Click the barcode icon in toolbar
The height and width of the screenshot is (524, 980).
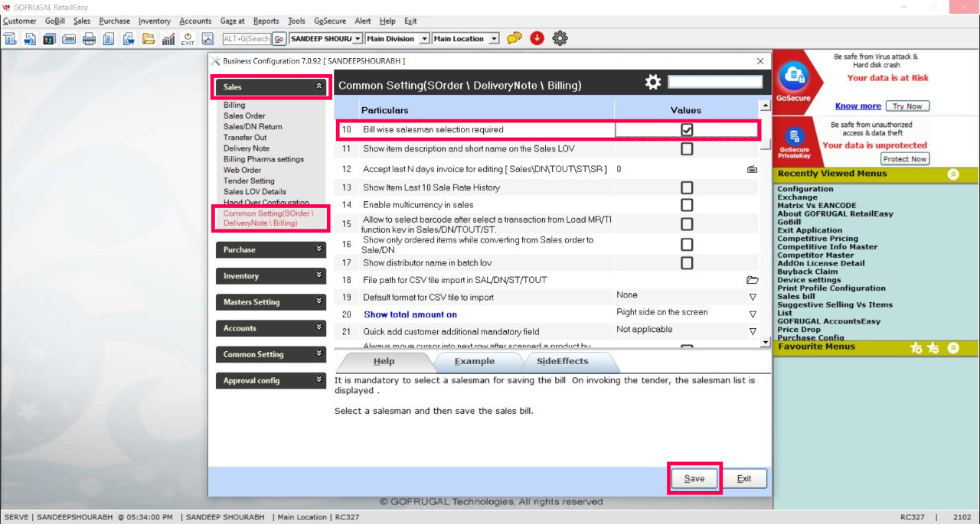tap(69, 39)
